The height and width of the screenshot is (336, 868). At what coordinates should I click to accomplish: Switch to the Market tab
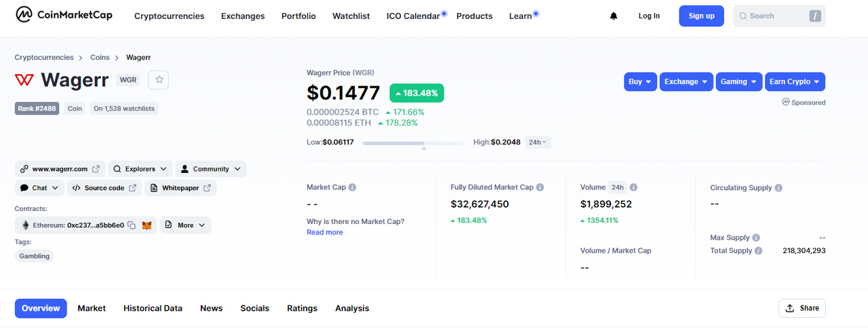[x=92, y=308]
